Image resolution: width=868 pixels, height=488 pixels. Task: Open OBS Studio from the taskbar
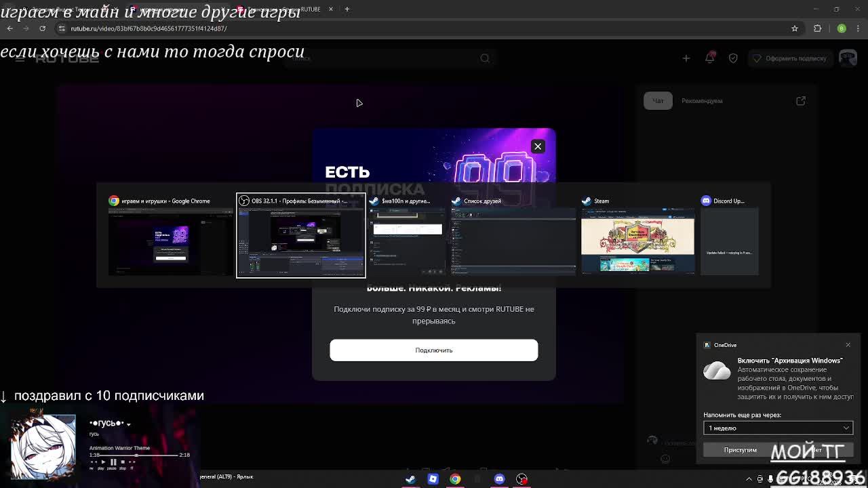(x=521, y=479)
